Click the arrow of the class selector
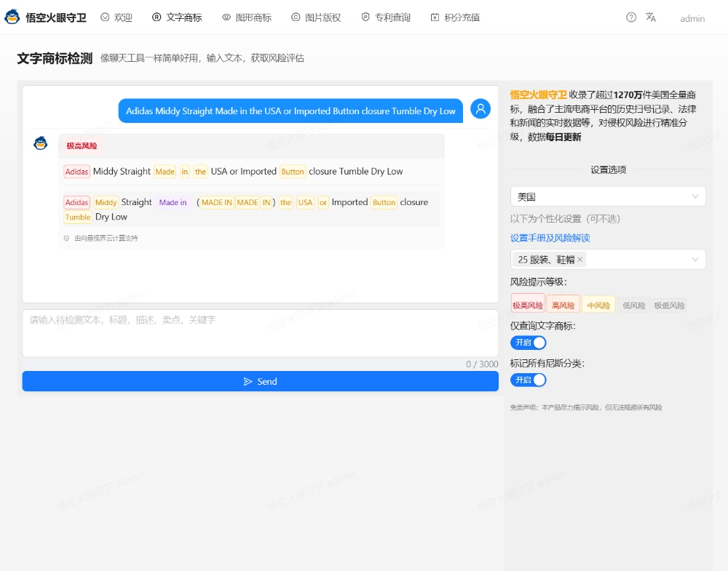The height and width of the screenshot is (571, 728). (x=695, y=259)
